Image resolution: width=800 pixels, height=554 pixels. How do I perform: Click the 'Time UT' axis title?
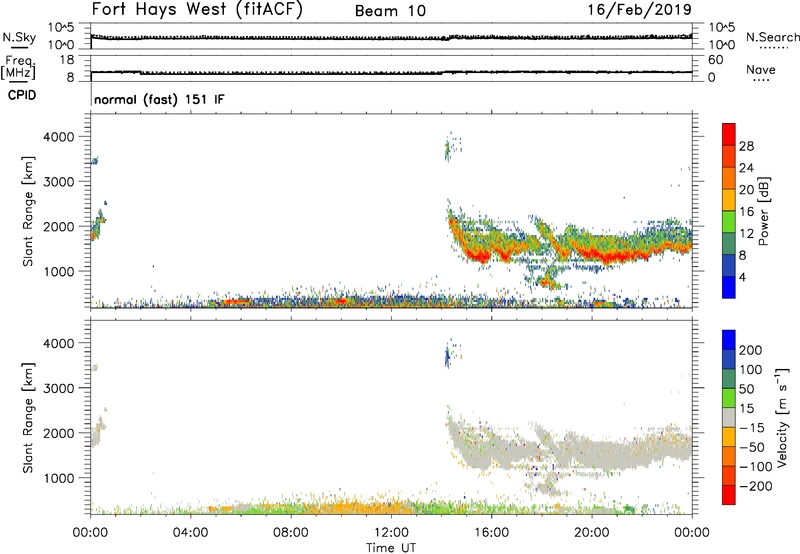391,548
